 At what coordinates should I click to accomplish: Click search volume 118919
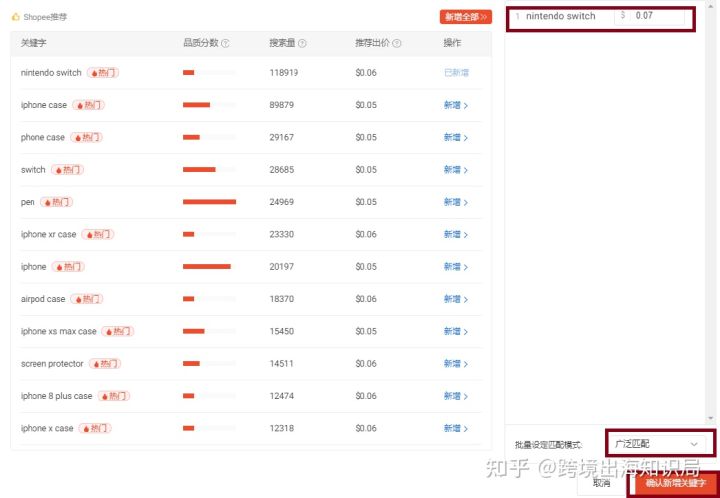coord(284,73)
